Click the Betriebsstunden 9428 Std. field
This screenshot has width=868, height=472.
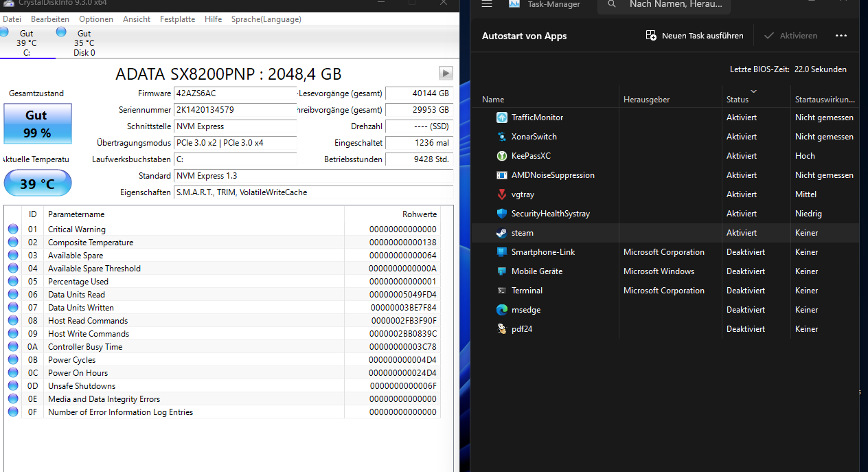tap(419, 159)
